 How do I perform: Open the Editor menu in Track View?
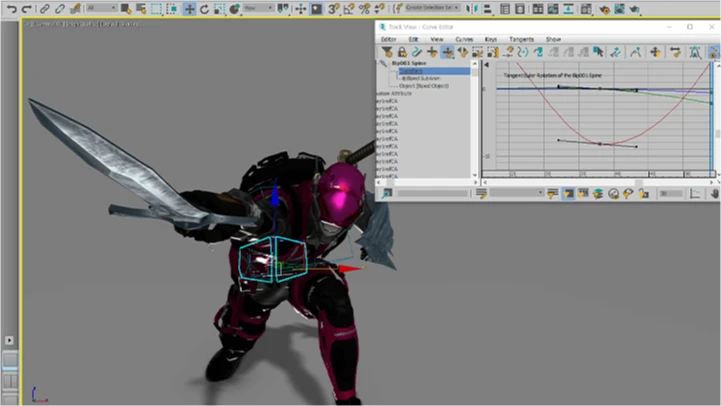389,39
